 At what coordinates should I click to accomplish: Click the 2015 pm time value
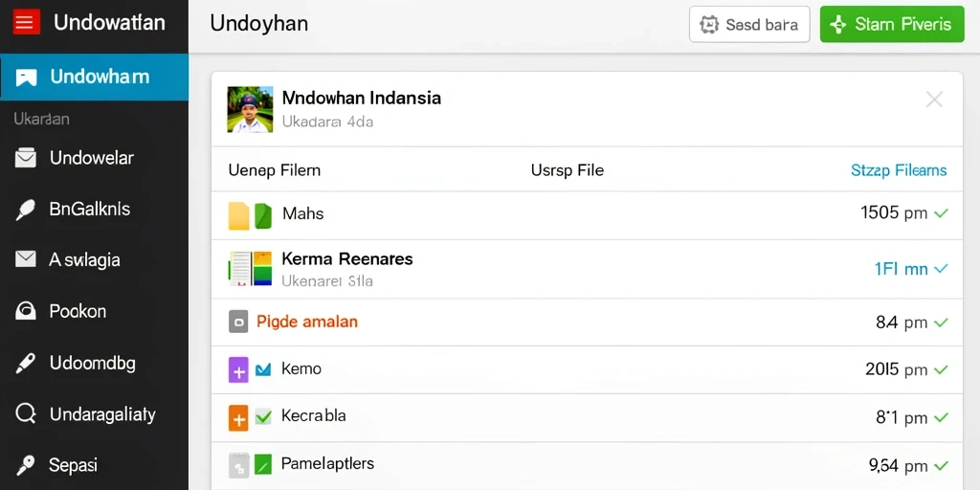click(896, 369)
